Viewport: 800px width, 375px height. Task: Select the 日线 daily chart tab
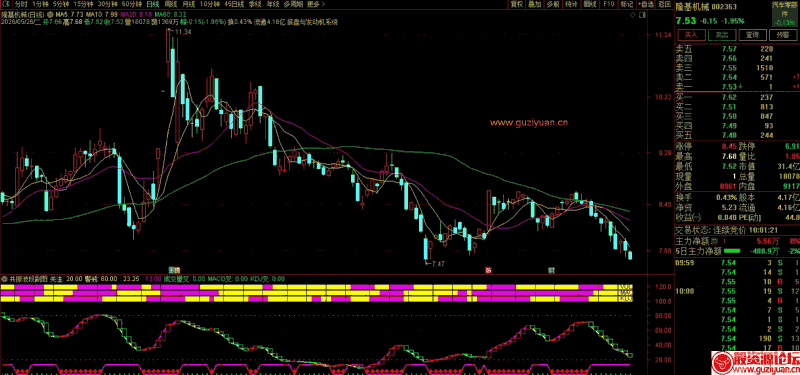click(x=153, y=4)
